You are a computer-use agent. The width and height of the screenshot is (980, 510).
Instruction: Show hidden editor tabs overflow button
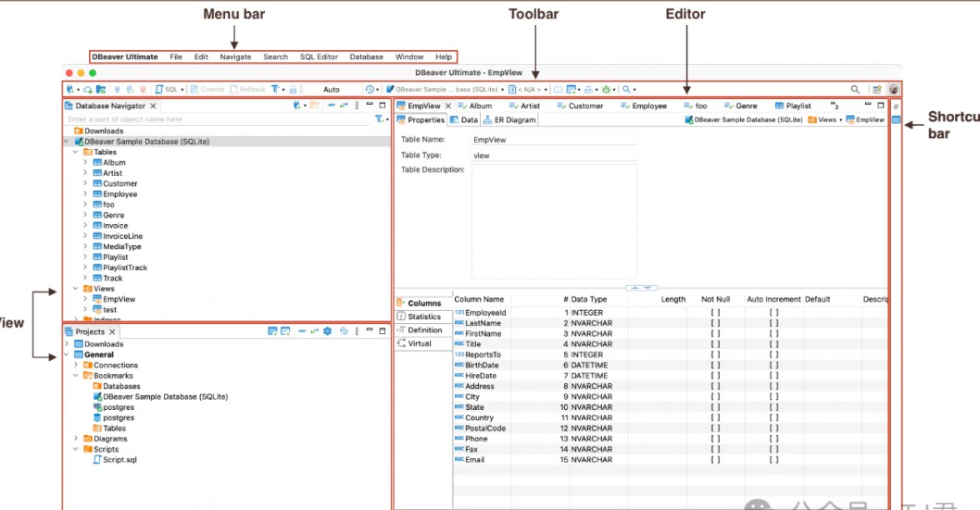coord(835,106)
